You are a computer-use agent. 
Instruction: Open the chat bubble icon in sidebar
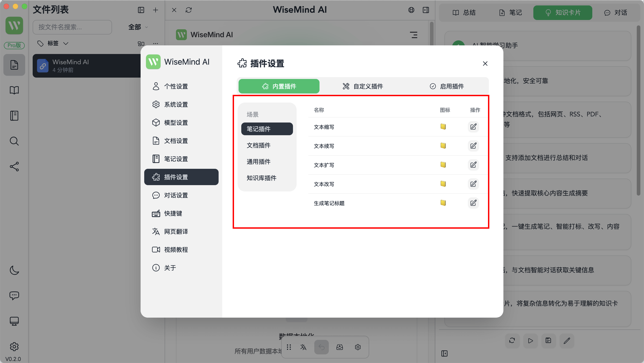coord(14,296)
